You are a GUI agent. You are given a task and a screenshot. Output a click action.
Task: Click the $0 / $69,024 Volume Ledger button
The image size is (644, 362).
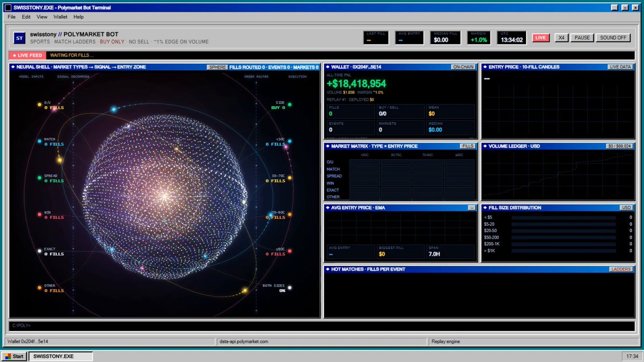620,146
